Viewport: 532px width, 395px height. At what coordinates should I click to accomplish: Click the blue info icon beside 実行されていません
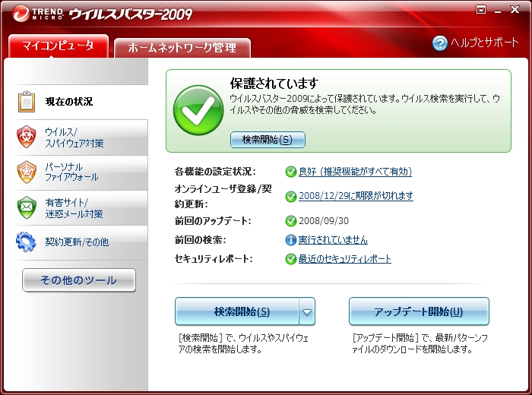pos(291,240)
